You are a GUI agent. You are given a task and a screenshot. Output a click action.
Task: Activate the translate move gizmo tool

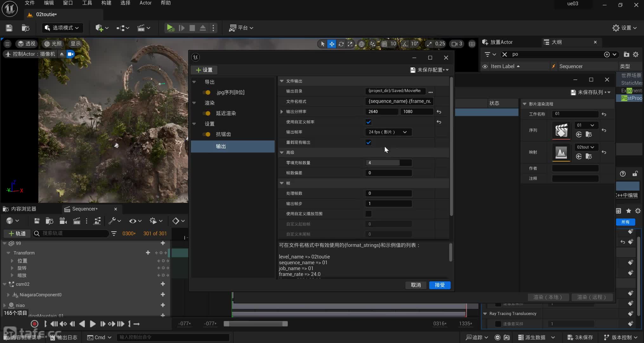332,44
